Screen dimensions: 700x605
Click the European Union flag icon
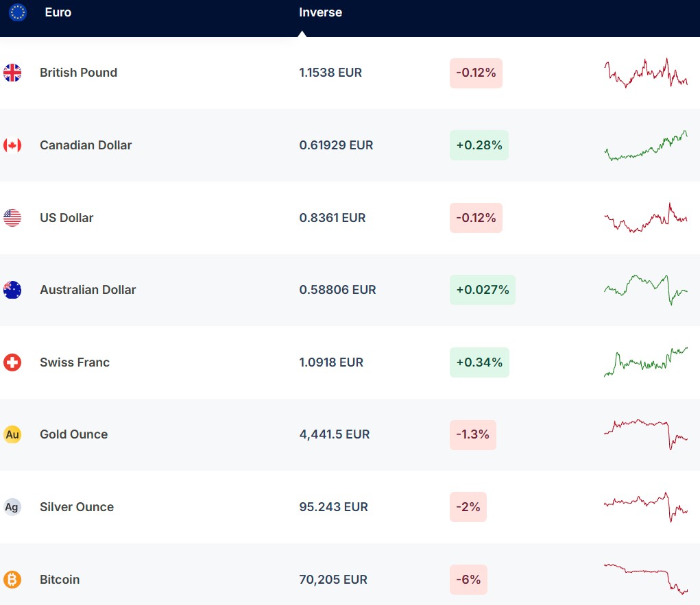point(18,12)
